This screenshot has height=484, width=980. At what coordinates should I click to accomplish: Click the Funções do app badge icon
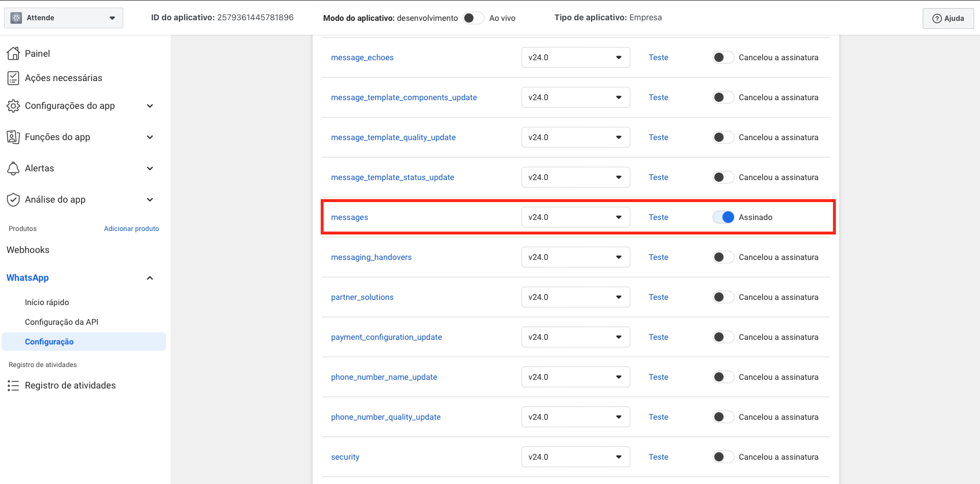[13, 137]
